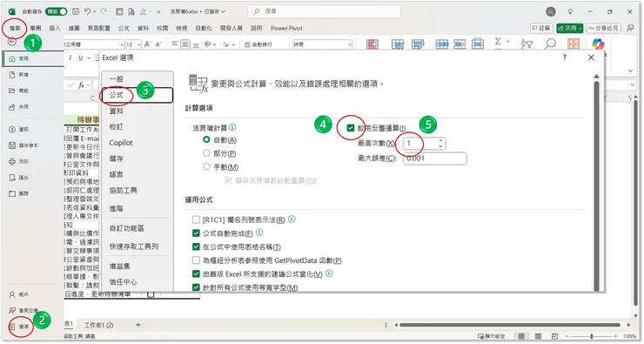Switch to the 插入 (Insert) ribbon tab
This screenshot has width=644, height=344.
[x=55, y=28]
